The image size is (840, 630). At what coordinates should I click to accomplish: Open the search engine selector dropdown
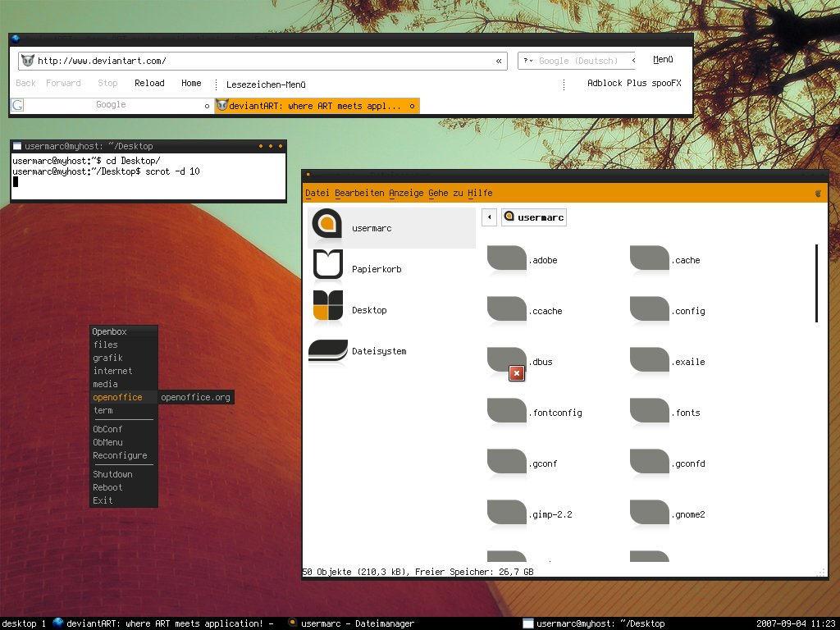point(527,61)
